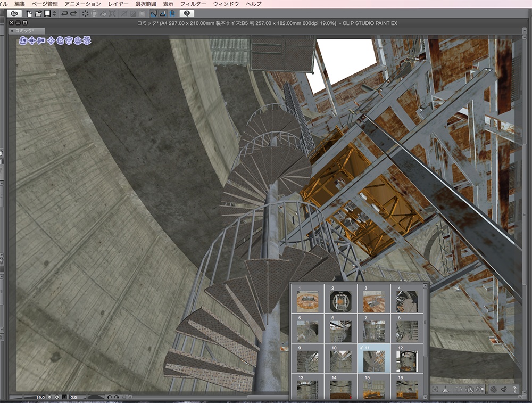Select camera preset thumbnail 9
This screenshot has height=403, width=532.
(307, 358)
